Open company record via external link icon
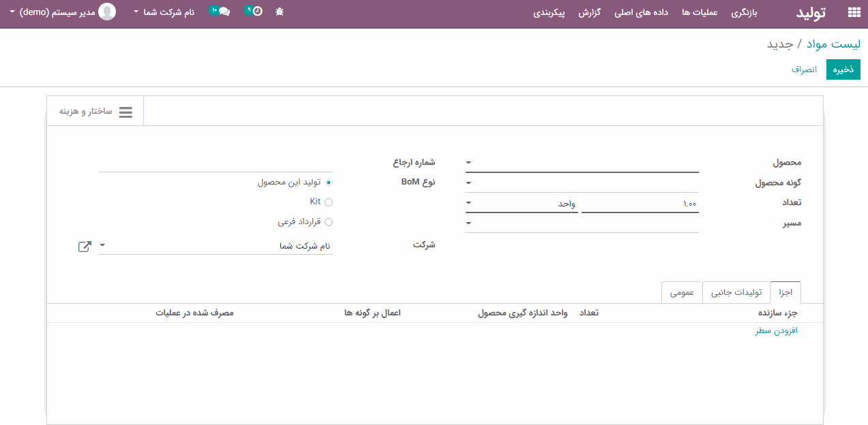The height and width of the screenshot is (425, 868). [85, 247]
